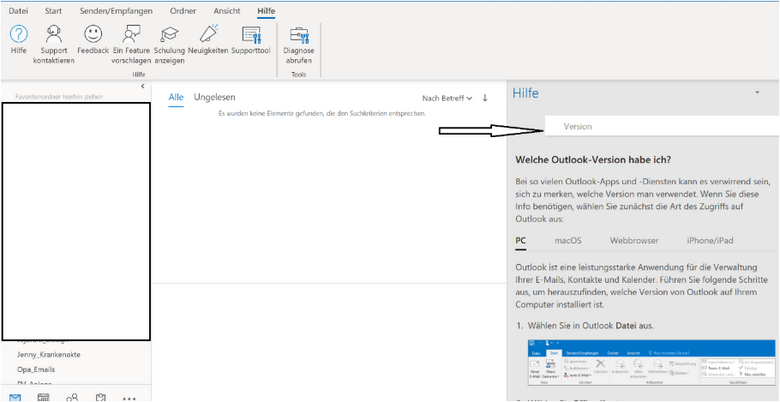
Task: Select PC tab in help article
Action: click(x=521, y=241)
